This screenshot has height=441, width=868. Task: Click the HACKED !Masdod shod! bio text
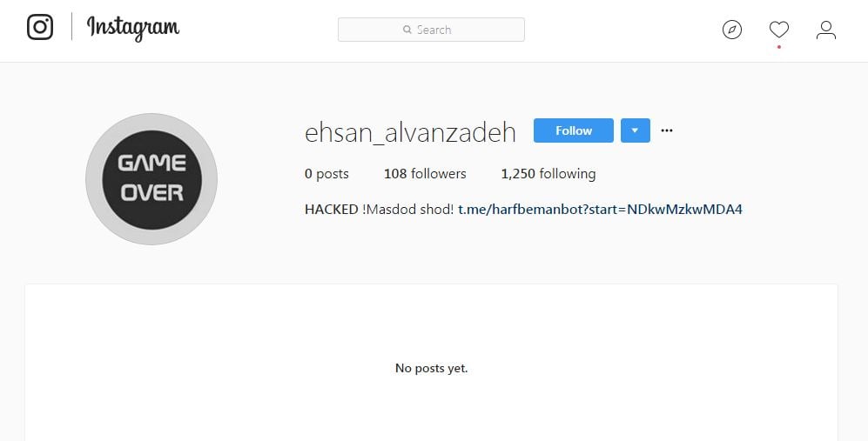[380, 209]
